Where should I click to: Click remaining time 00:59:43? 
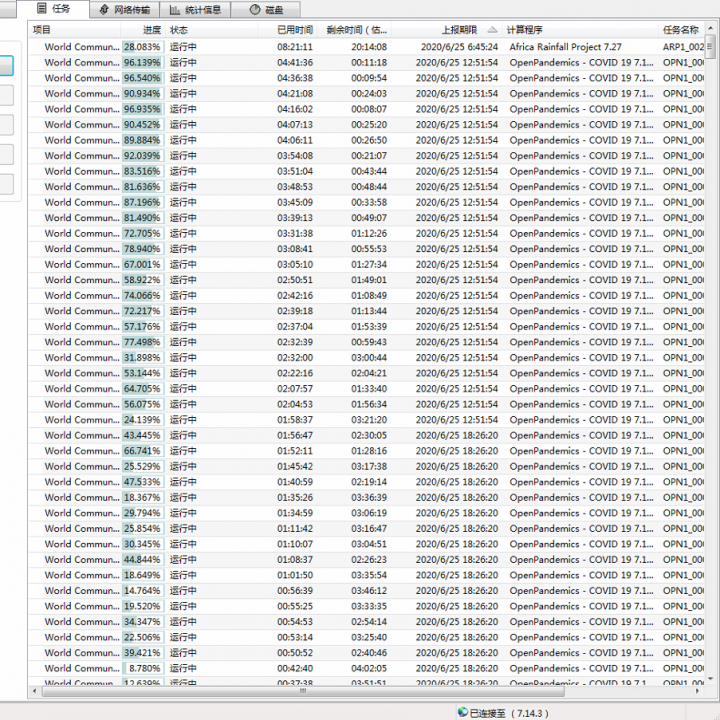point(369,342)
